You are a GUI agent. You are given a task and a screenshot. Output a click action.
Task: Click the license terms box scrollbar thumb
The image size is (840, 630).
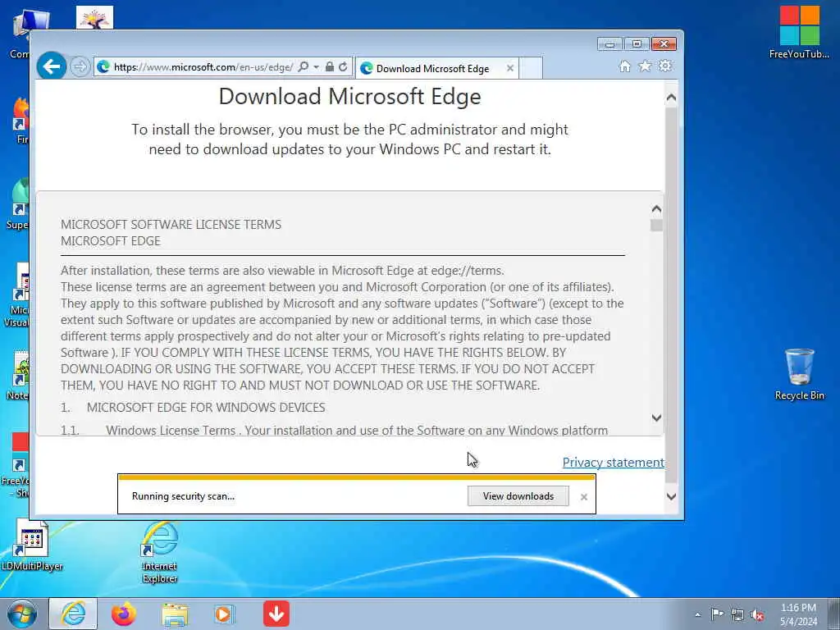click(656, 225)
